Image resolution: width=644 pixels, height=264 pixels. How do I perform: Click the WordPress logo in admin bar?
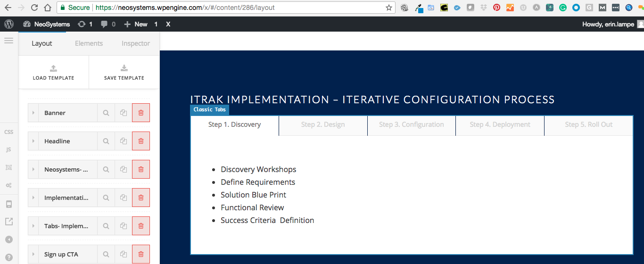[x=9, y=24]
